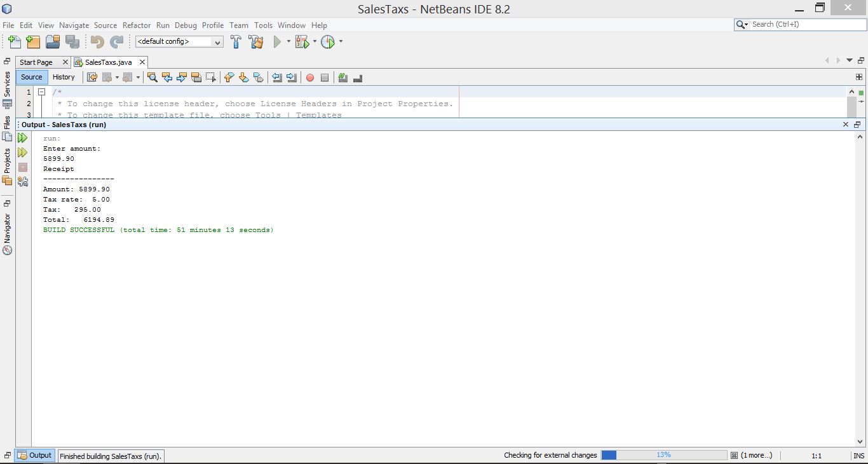Open Output settings wrench icon
Screen dimensions: 868x464
[23, 182]
